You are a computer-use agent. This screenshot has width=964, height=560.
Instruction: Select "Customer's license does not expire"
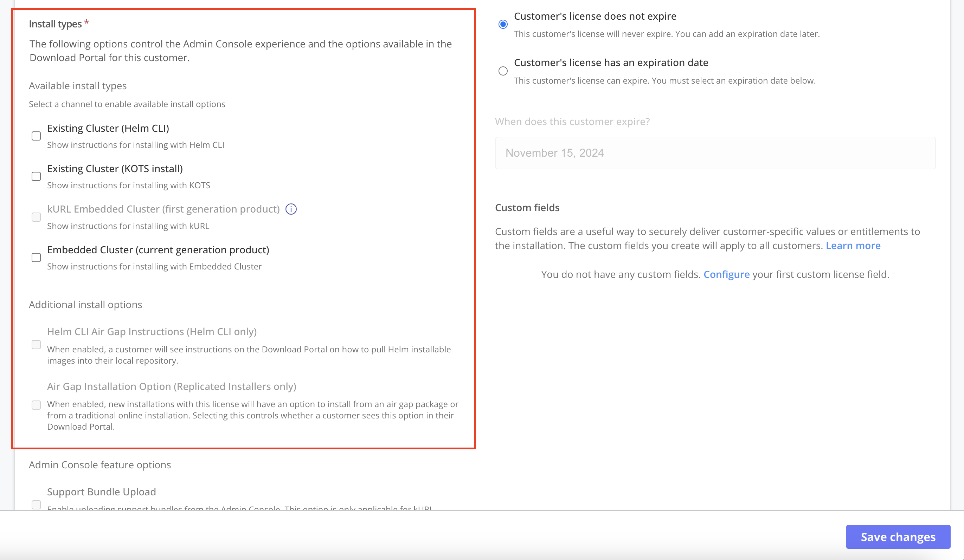coord(503,24)
